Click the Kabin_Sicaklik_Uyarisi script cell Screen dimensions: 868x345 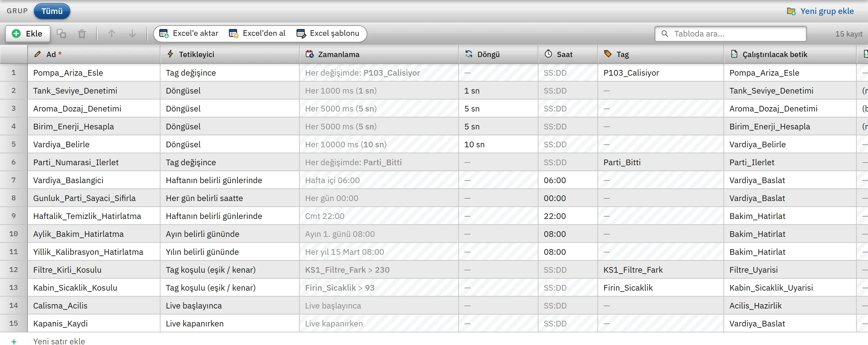tap(790, 287)
